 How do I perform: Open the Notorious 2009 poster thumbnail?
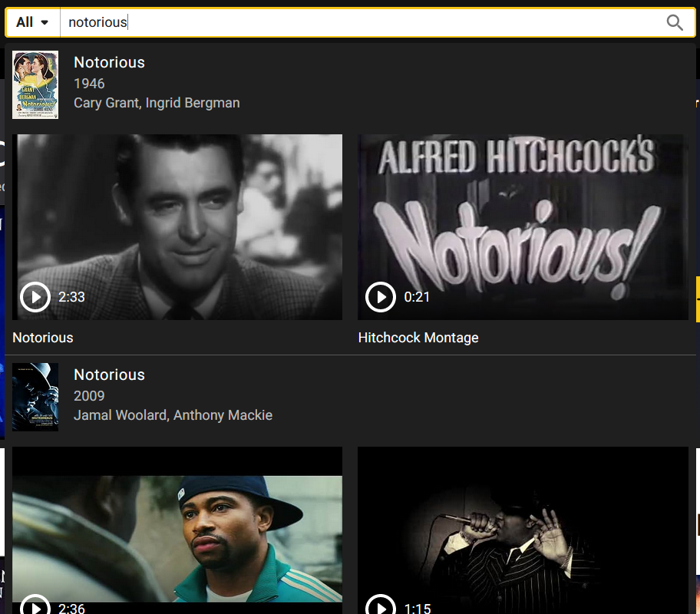[35, 397]
